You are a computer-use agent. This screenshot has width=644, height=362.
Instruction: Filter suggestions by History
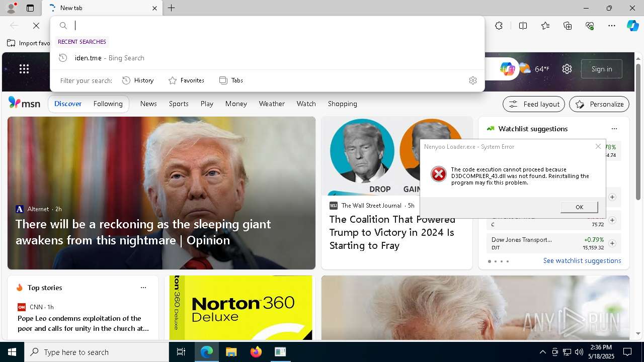pos(138,80)
